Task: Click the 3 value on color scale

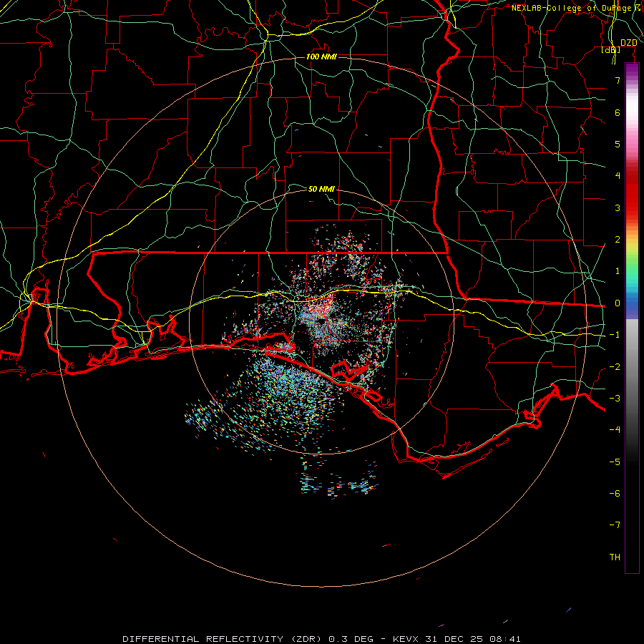Action: click(618, 208)
